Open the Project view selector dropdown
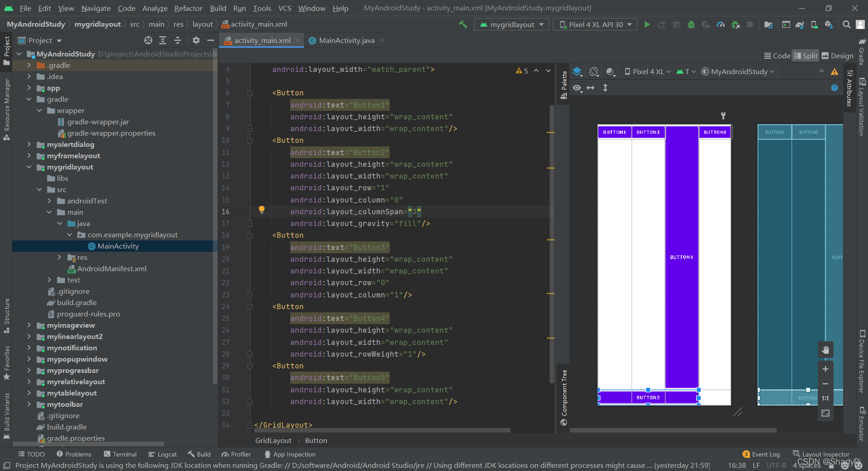Screen dimensions: 868x471 click(x=40, y=40)
